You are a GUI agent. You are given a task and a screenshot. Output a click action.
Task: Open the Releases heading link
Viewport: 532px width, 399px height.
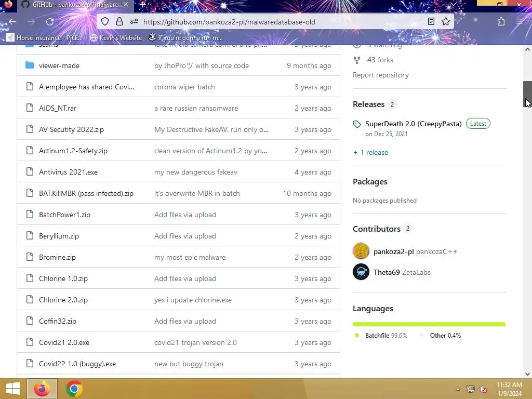(x=368, y=104)
